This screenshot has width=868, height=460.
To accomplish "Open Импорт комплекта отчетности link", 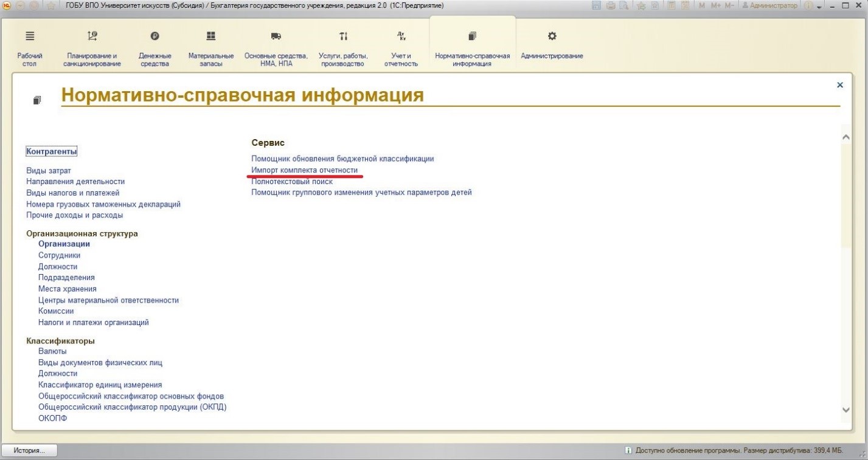I will click(x=305, y=170).
